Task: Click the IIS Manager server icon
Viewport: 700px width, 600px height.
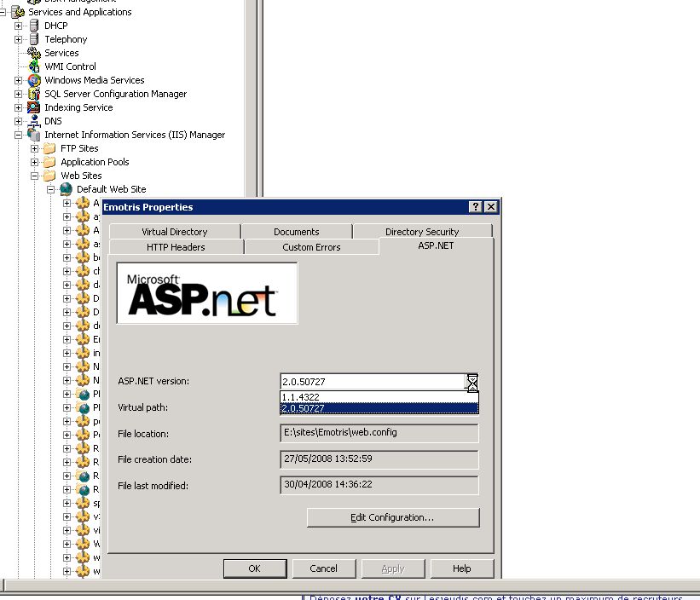Action: 34,135
